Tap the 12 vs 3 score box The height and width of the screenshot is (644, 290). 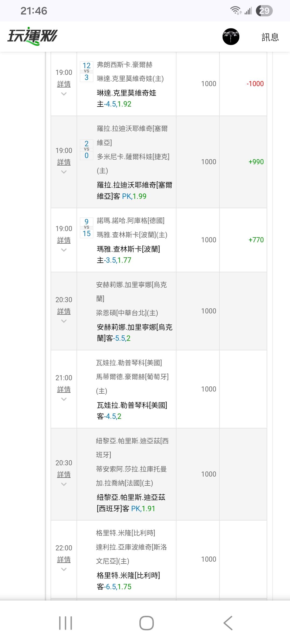[86, 72]
